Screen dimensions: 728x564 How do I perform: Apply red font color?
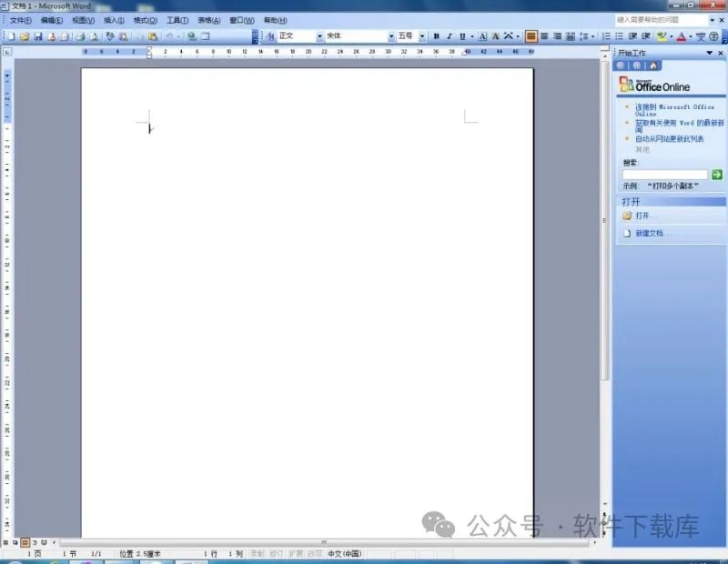681,36
